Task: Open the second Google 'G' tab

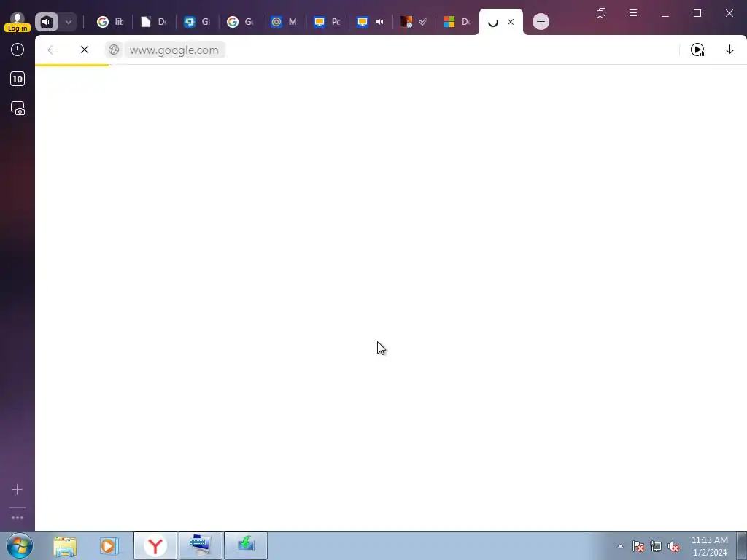Action: (x=240, y=22)
